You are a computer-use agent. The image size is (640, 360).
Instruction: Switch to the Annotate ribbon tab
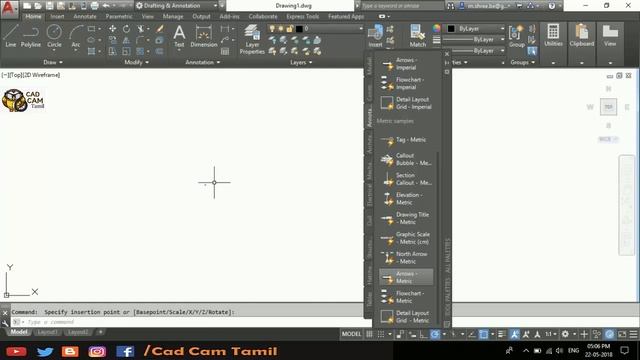[x=84, y=16]
